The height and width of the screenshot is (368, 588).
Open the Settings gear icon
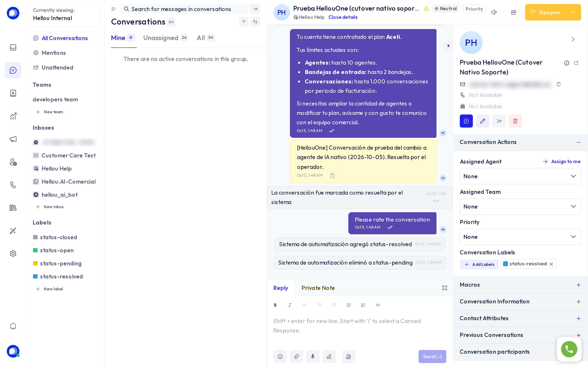(x=13, y=253)
